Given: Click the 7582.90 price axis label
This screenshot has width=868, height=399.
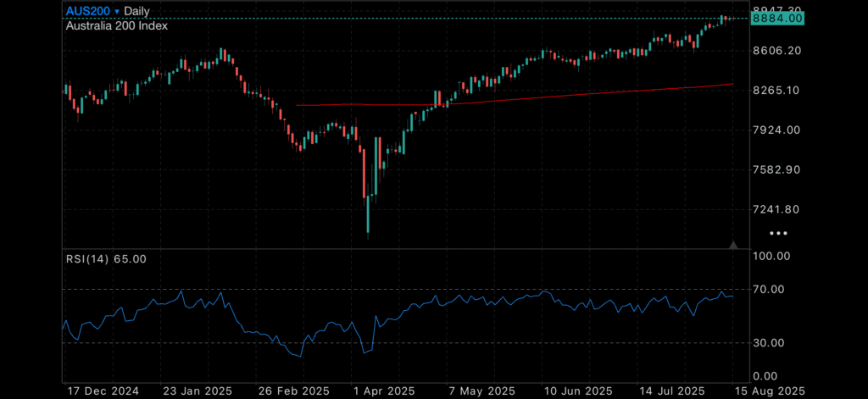Looking at the screenshot, I should (776, 169).
